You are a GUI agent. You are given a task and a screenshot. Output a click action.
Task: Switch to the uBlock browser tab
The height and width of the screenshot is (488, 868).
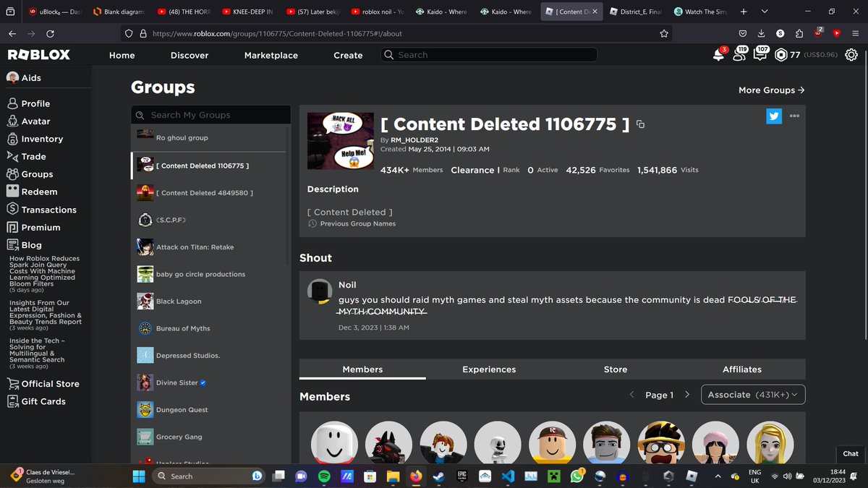coord(54,12)
